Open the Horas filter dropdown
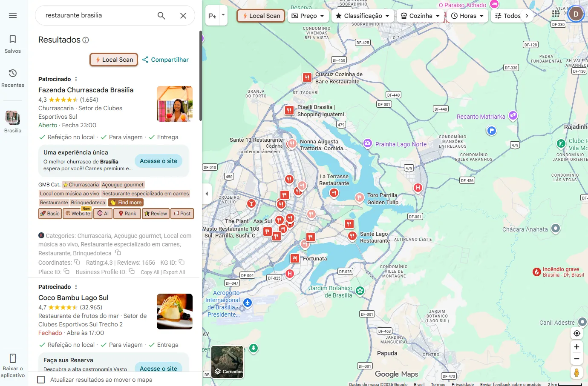588x386 pixels. coord(467,16)
